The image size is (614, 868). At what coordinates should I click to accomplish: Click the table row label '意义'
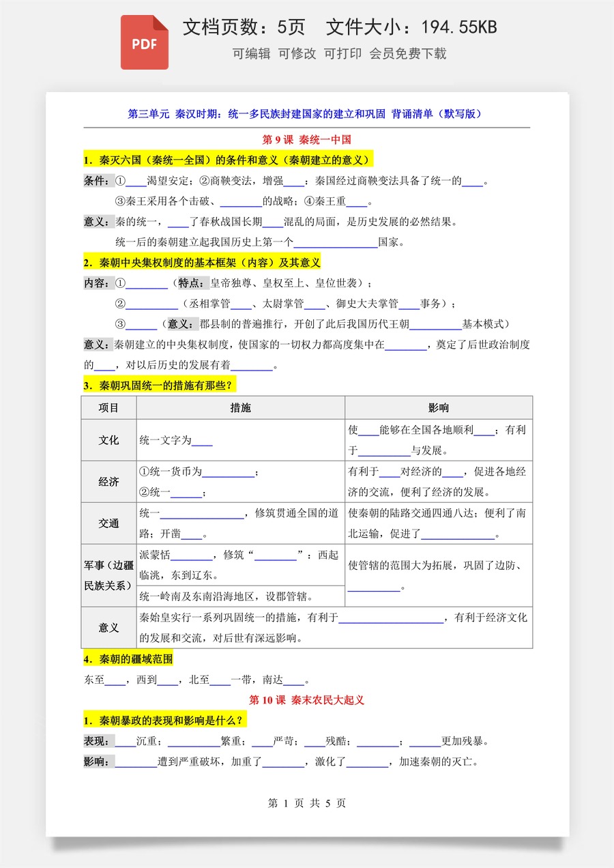(x=108, y=628)
